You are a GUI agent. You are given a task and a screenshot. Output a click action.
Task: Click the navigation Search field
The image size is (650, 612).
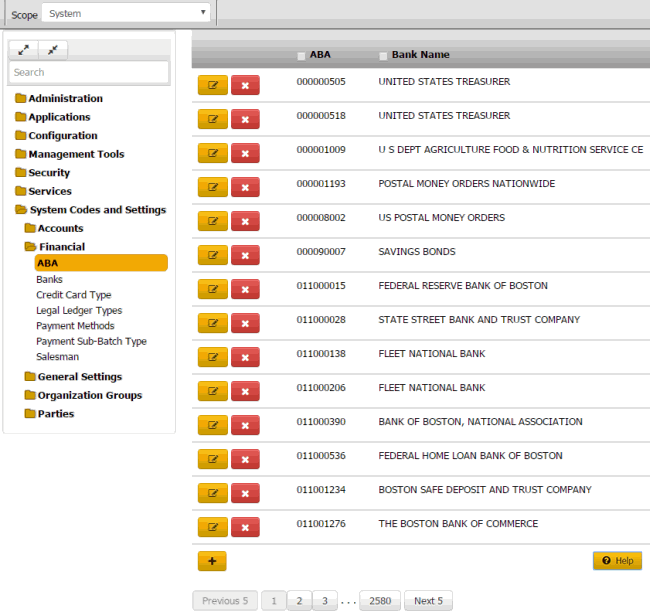pyautogui.click(x=89, y=72)
